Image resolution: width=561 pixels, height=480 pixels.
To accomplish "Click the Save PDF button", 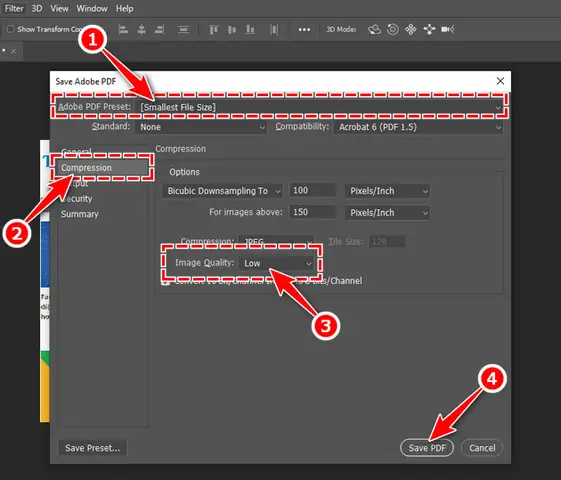I will 427,448.
